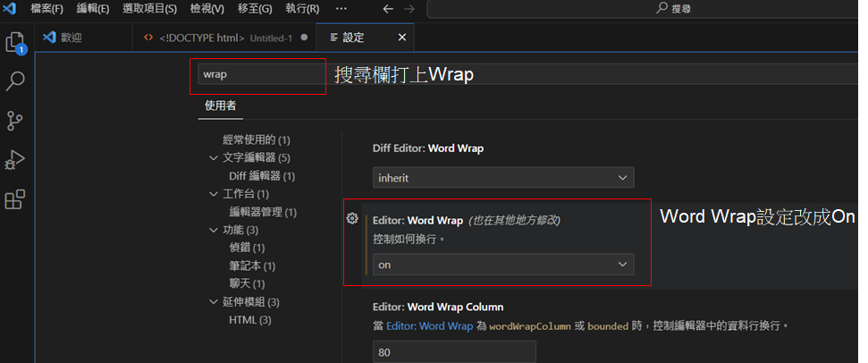Select 偵錯 (1) in settings tree
The height and width of the screenshot is (363, 868).
247,248
